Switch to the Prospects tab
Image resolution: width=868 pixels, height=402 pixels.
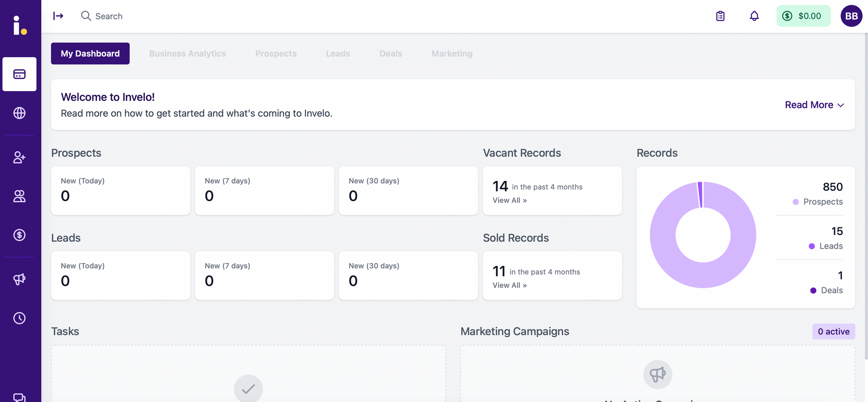[276, 53]
